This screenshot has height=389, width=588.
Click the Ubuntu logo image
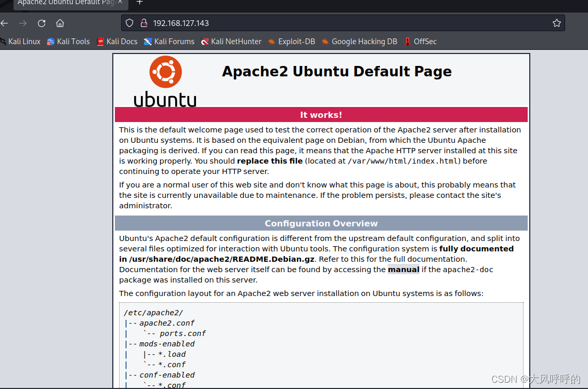(165, 82)
